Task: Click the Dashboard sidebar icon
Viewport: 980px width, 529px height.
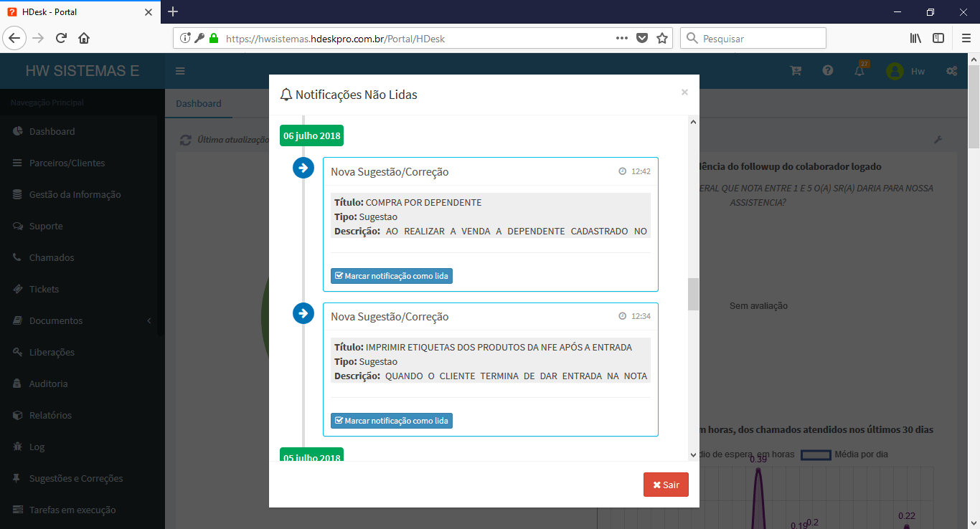Action: (x=17, y=131)
